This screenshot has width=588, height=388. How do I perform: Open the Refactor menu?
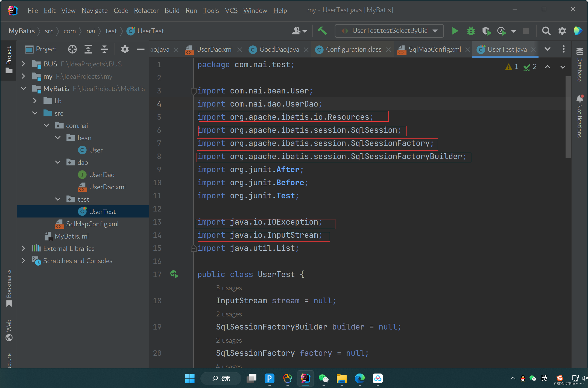[146, 10]
